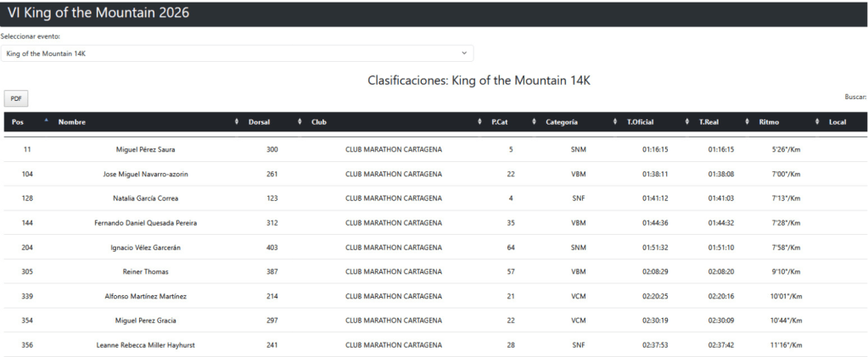Open the event selection dropdown
Viewport: 868px width, 357px height.
[236, 53]
